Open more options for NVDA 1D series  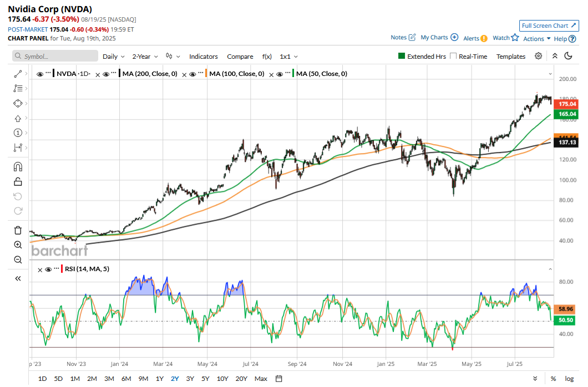[48, 73]
